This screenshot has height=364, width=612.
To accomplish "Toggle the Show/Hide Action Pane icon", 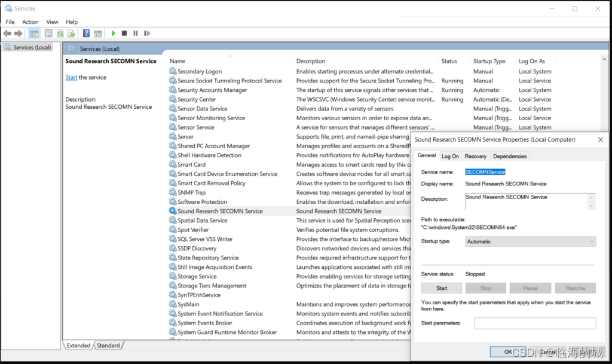I will (x=97, y=33).
